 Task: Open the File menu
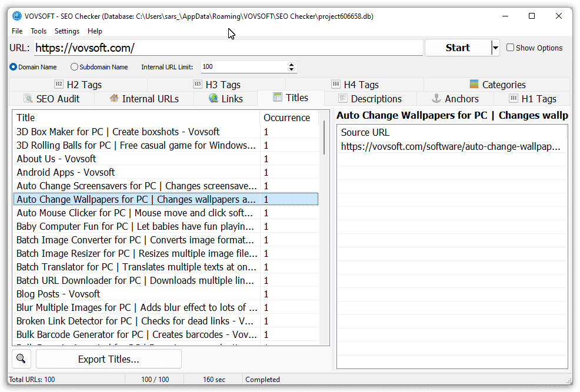(17, 31)
